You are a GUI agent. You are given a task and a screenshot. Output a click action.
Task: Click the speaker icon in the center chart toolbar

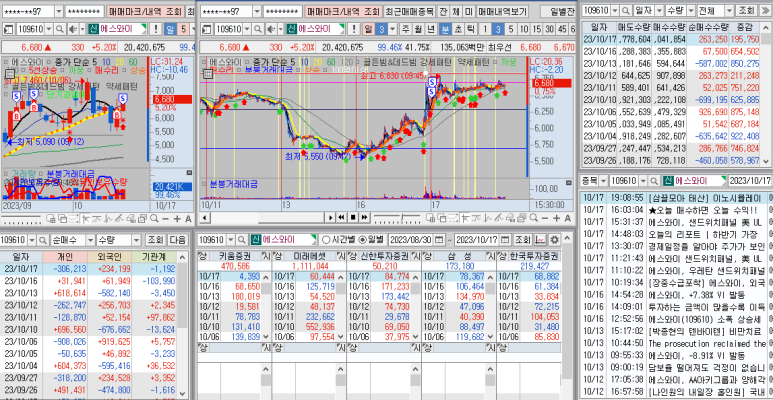(270, 29)
